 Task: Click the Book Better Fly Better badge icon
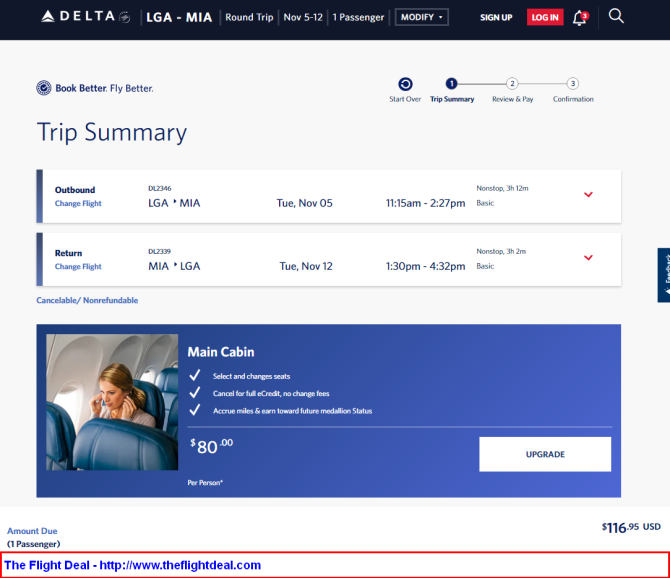(x=44, y=88)
